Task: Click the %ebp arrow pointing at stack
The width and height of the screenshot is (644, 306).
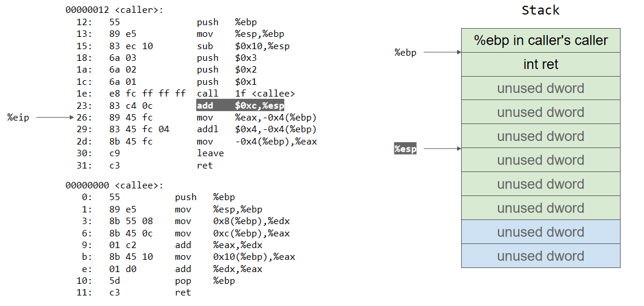Action: [x=442, y=53]
